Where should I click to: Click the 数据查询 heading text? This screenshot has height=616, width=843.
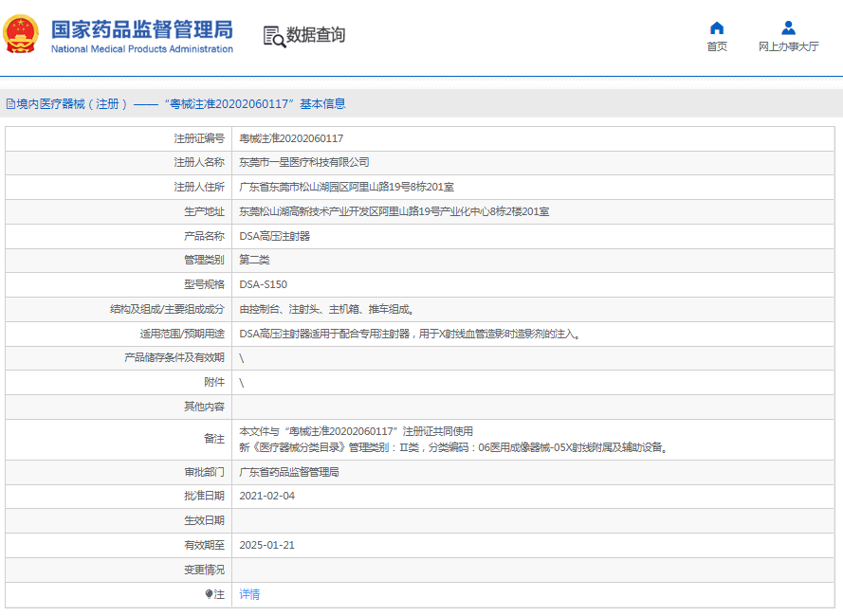pos(316,36)
